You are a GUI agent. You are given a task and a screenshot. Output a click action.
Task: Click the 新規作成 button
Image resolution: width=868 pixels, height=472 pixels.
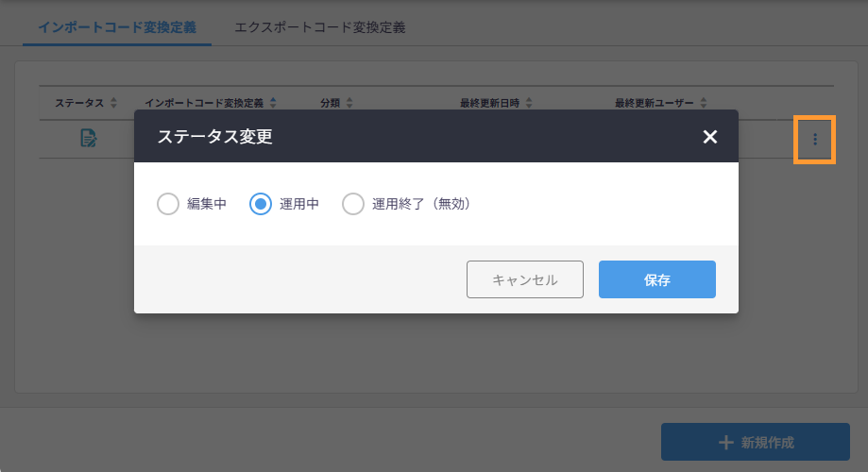pos(755,442)
